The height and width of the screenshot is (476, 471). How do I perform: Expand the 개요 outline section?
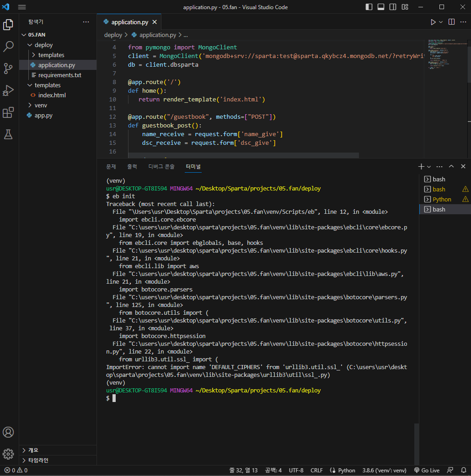point(58,450)
